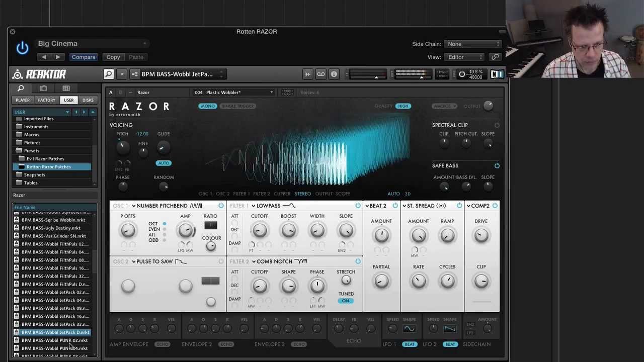Open the View Editor dropdown
Viewport: 644px width, 362px height.
(465, 57)
